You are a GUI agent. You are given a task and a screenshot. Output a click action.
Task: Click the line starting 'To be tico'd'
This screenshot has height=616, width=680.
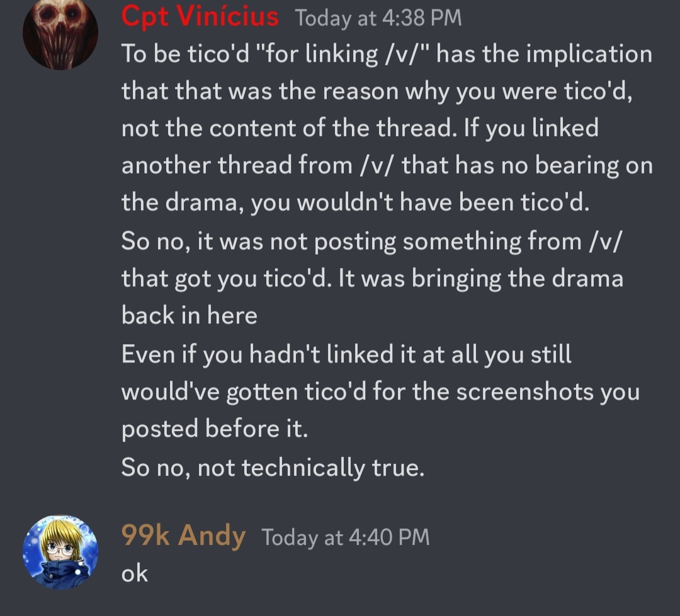pyautogui.click(x=387, y=54)
